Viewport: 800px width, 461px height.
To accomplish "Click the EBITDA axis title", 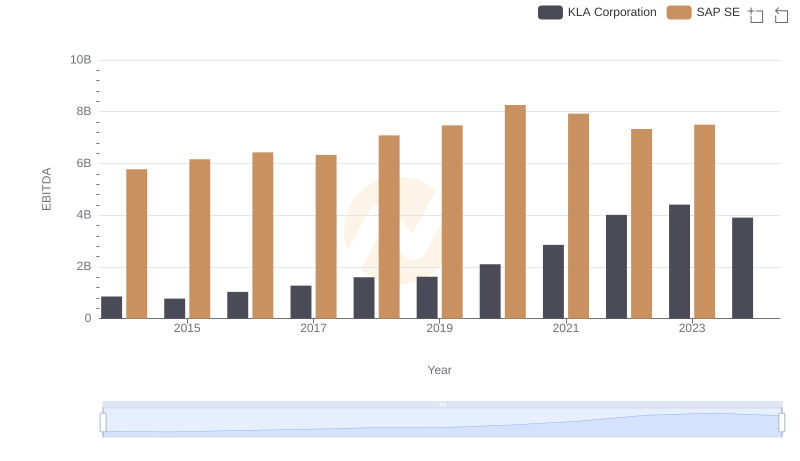I will (46, 189).
